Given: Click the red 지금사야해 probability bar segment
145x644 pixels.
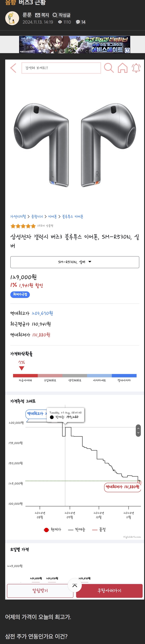Looking at the screenshot, I should [25, 375].
